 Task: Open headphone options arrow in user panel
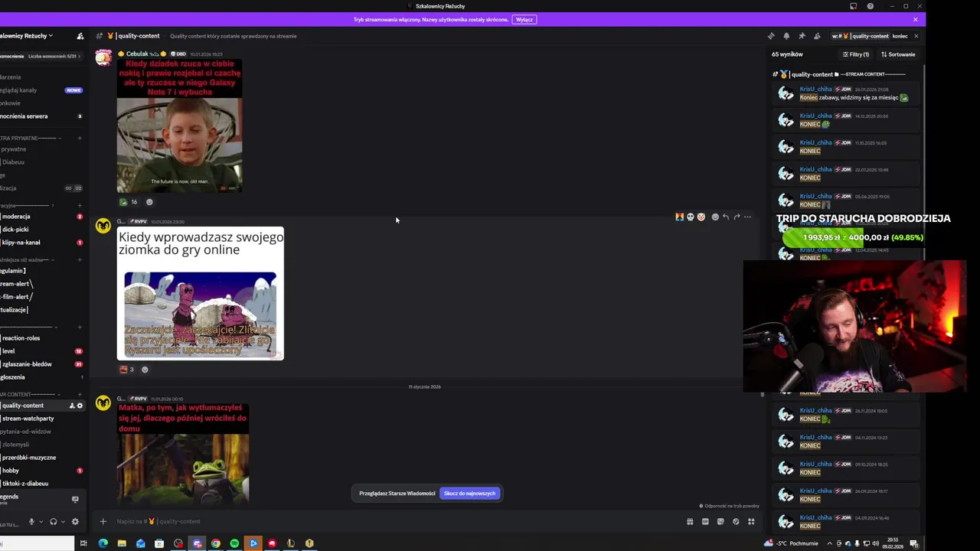pyautogui.click(x=62, y=522)
